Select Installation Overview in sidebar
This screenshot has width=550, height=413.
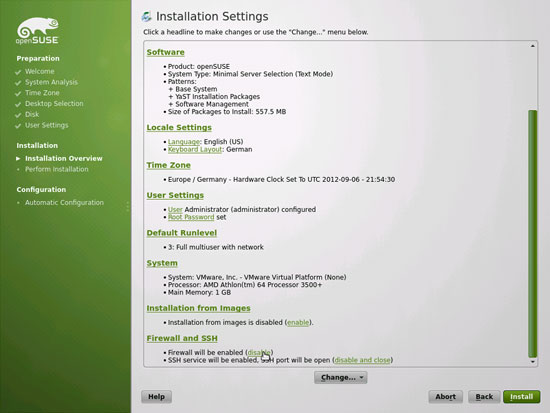coord(64,159)
